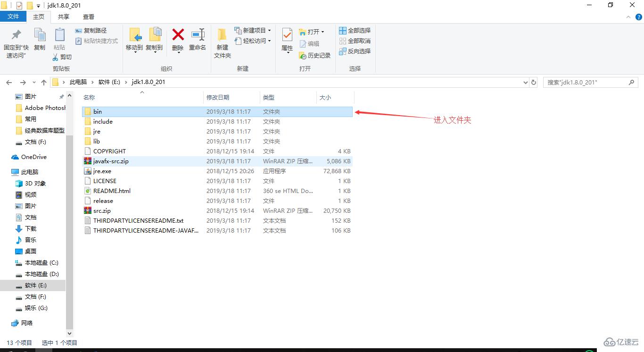Image resolution: width=644 pixels, height=352 pixels.
Task: Select the src.zip archive
Action: [x=217, y=211]
